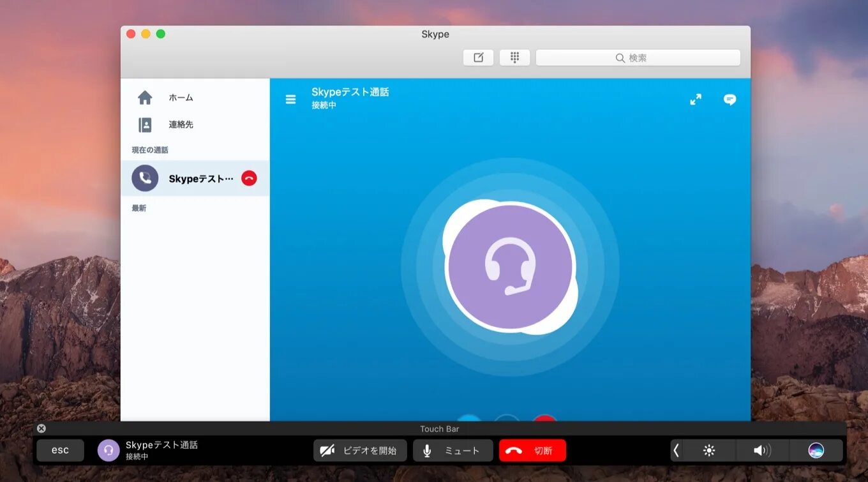Click the green zoom button of Skype window
The width and height of the screenshot is (868, 482).
tap(161, 34)
